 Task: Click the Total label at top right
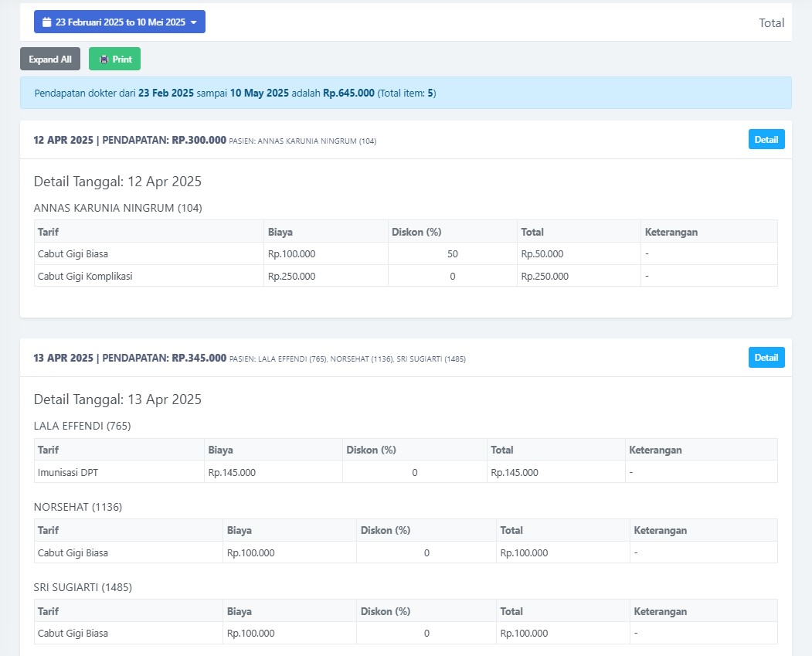(771, 23)
